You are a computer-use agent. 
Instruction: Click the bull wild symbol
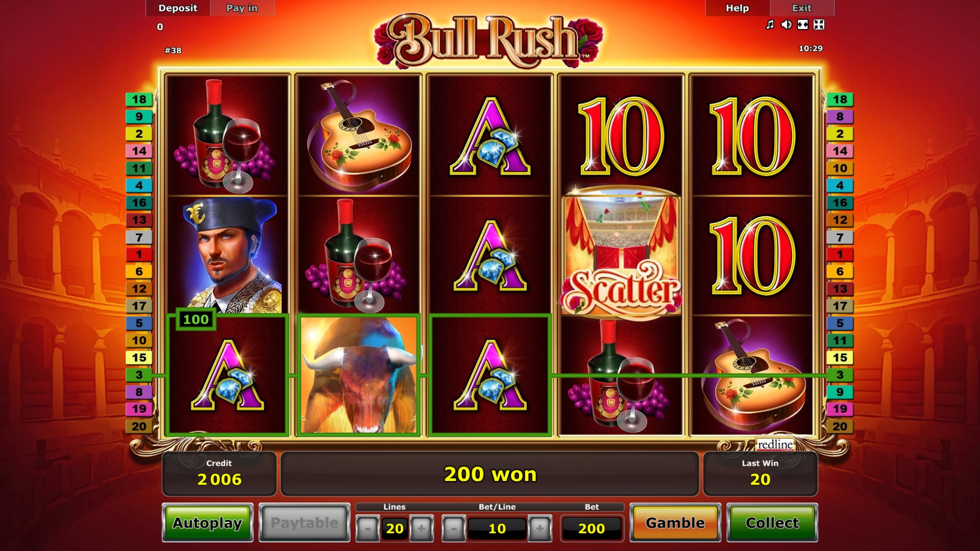point(359,375)
